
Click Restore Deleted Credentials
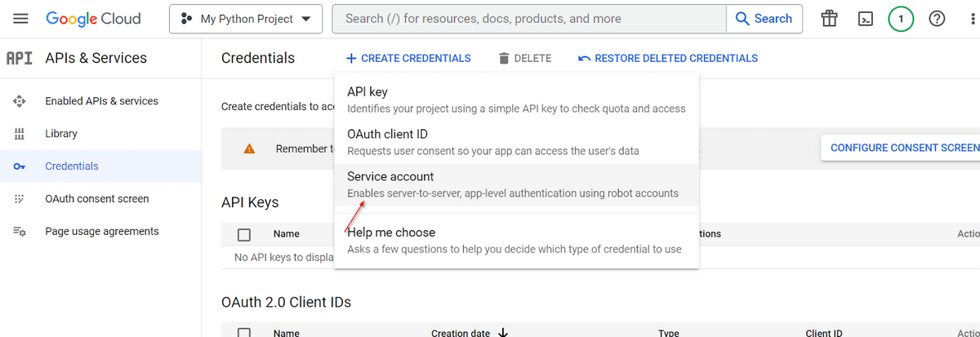[668, 58]
